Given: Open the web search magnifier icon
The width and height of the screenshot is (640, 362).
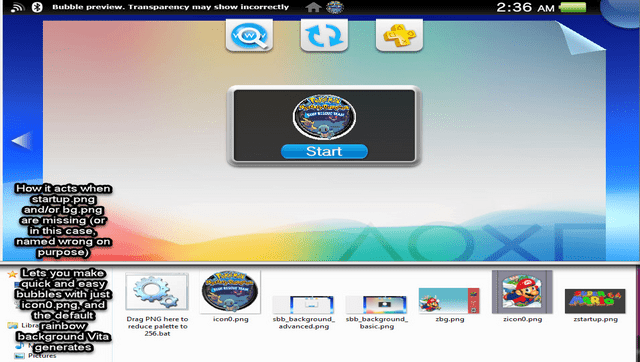Looking at the screenshot, I should [x=249, y=36].
